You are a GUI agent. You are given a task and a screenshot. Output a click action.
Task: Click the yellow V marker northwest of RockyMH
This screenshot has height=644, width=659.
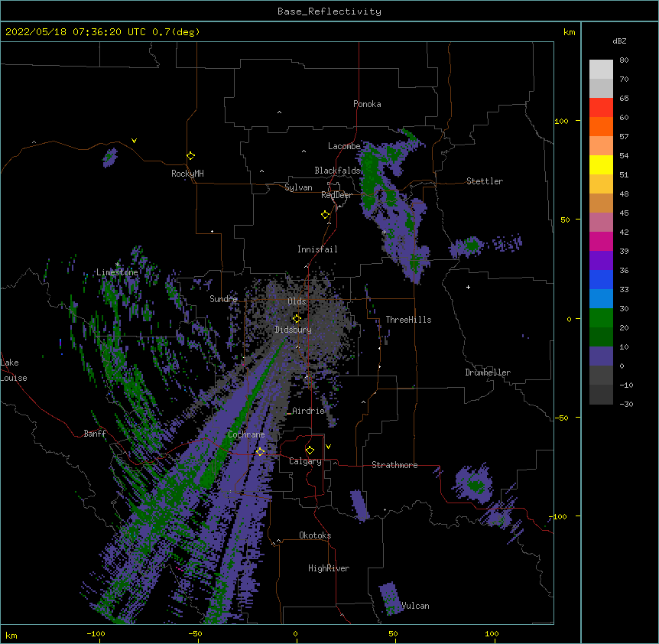click(134, 141)
